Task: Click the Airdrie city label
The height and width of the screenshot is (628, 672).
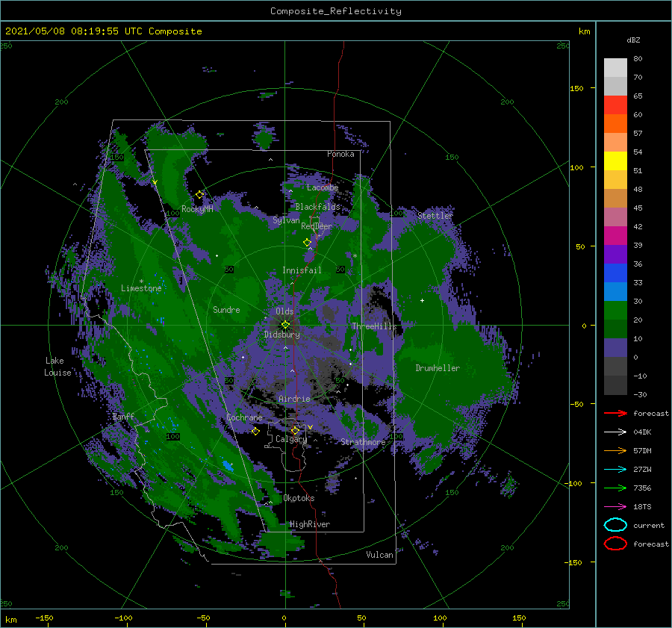Action: pos(294,399)
